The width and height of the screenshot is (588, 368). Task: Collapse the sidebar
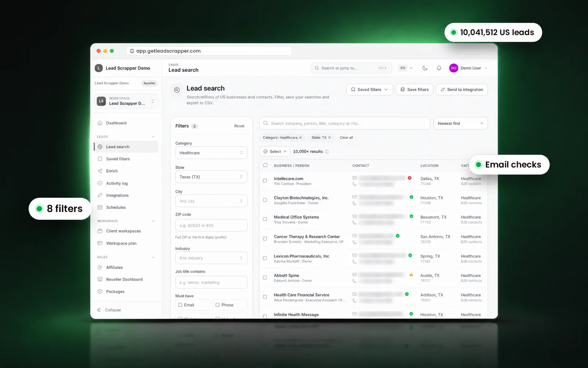pyautogui.click(x=109, y=310)
